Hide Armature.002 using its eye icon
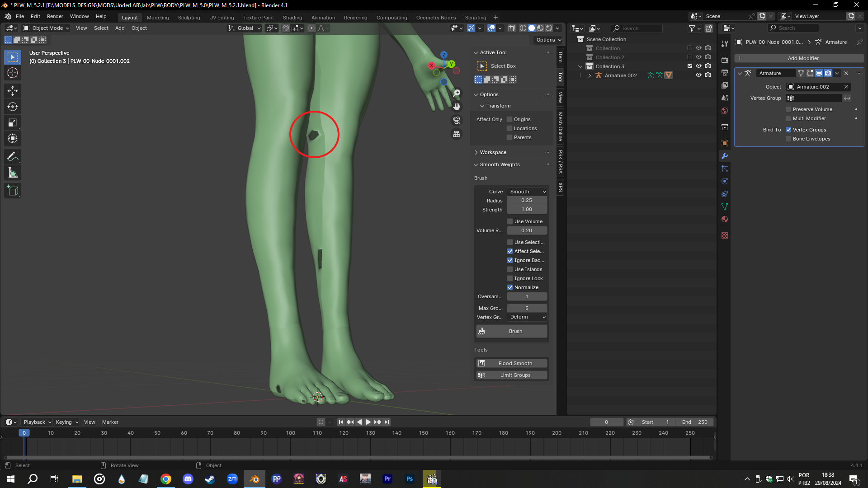Screen dimensions: 868x488 698,75
